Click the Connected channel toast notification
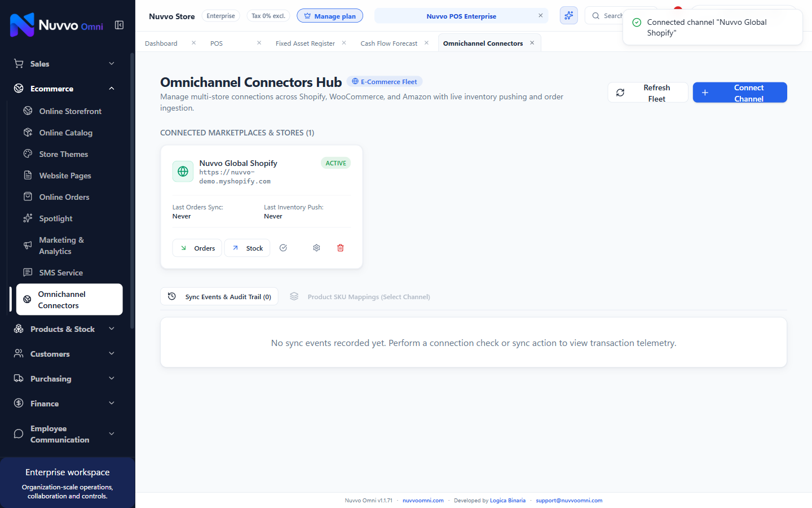 pos(712,27)
